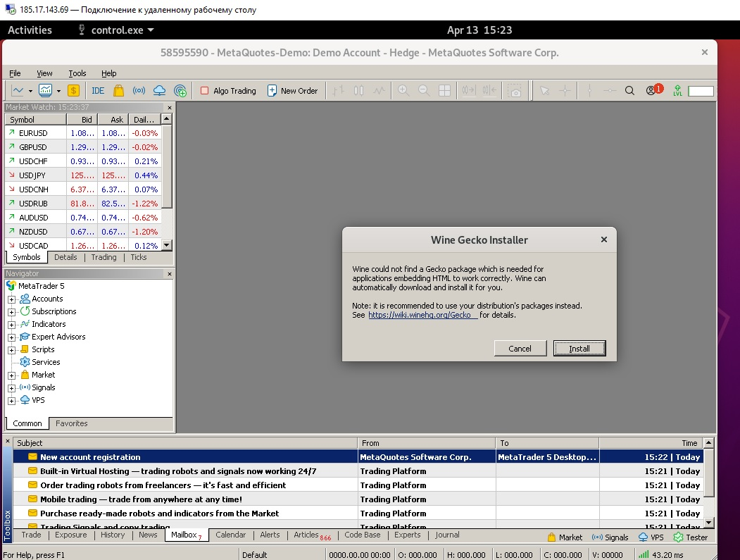
Task: Expand the Market node in Navigator
Action: [x=12, y=375]
